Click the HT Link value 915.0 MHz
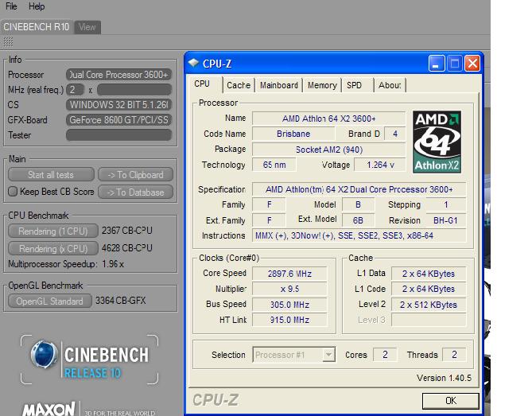 [x=289, y=320]
